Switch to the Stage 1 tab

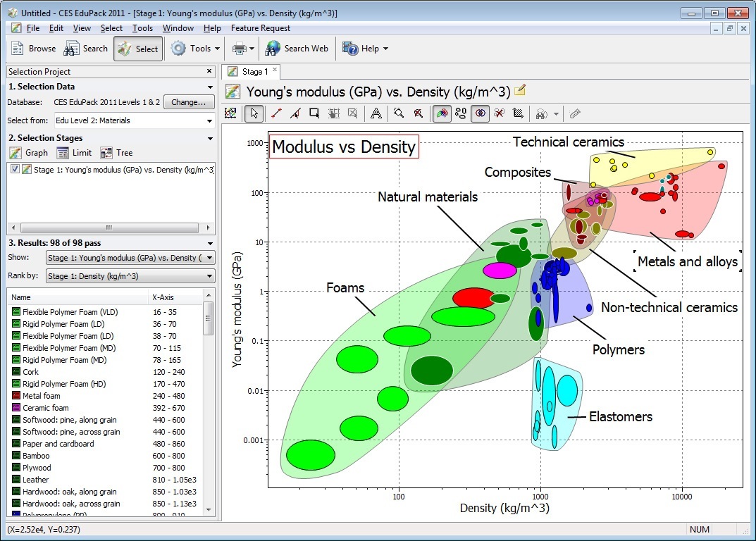252,72
